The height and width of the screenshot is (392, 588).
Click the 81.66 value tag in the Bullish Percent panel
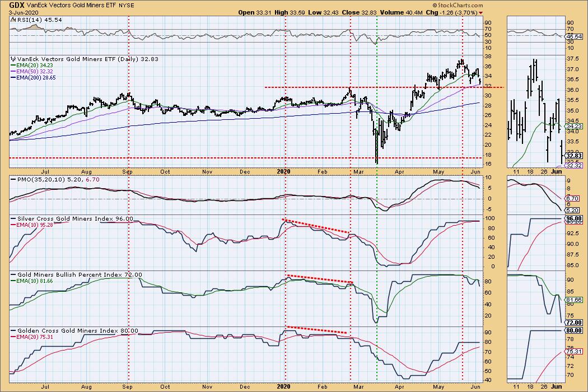574,300
